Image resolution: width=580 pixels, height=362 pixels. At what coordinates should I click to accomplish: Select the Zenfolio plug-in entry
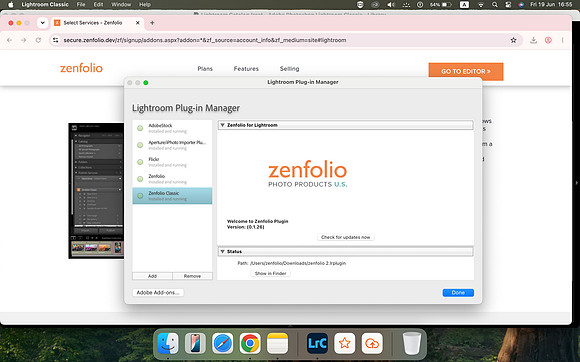pyautogui.click(x=172, y=179)
